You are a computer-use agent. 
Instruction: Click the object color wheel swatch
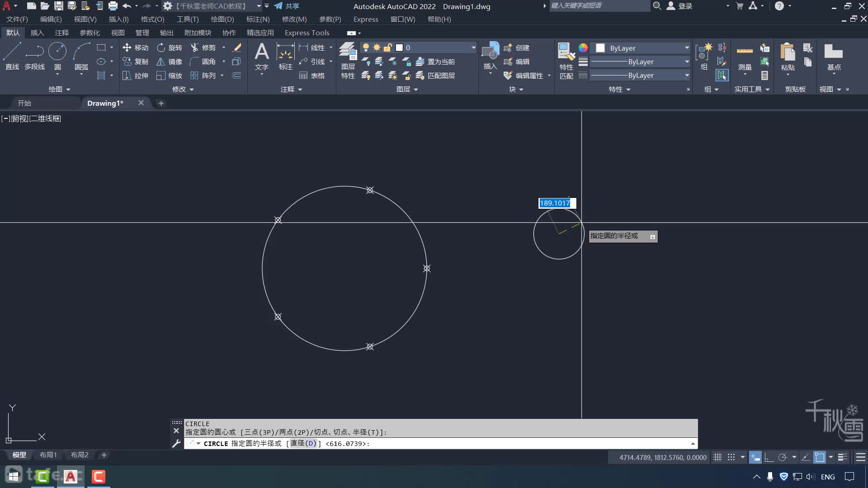[583, 48]
